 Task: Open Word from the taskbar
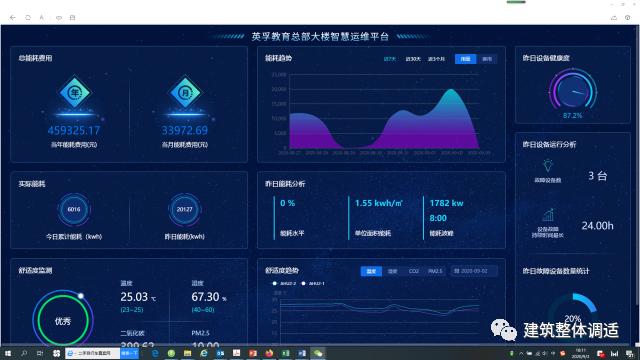[302, 353]
